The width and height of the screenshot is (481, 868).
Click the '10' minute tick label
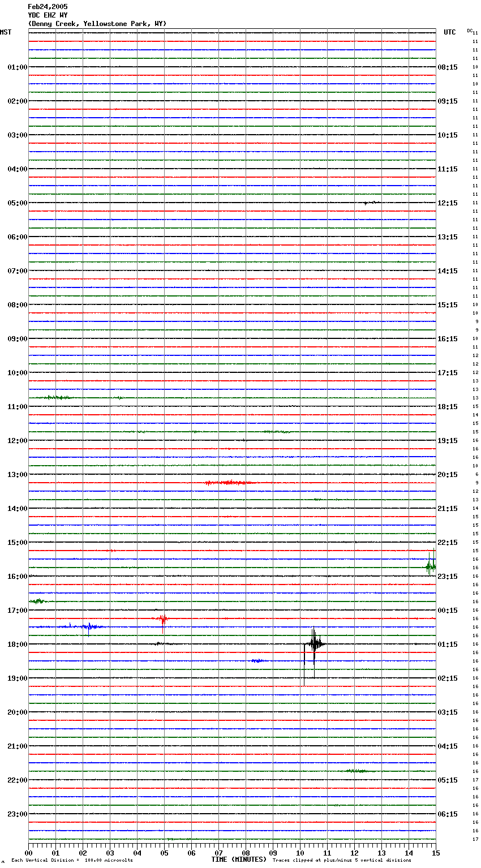coord(300,853)
